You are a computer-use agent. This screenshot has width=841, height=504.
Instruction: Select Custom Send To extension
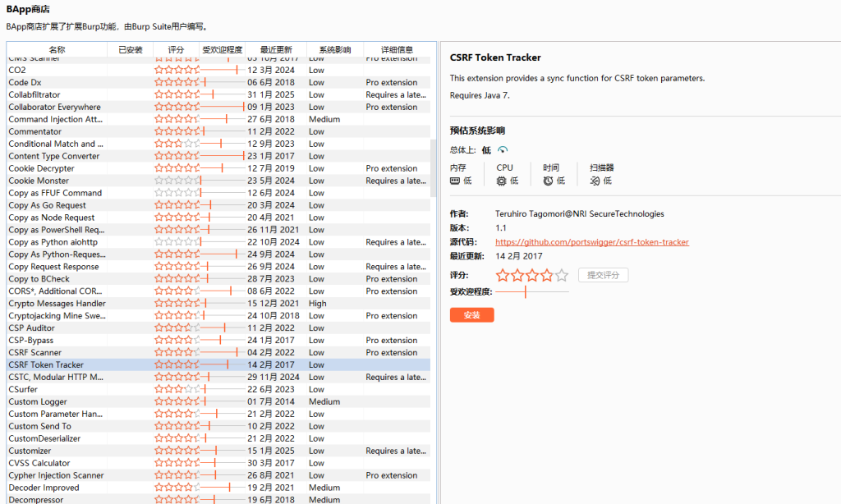[218, 426]
